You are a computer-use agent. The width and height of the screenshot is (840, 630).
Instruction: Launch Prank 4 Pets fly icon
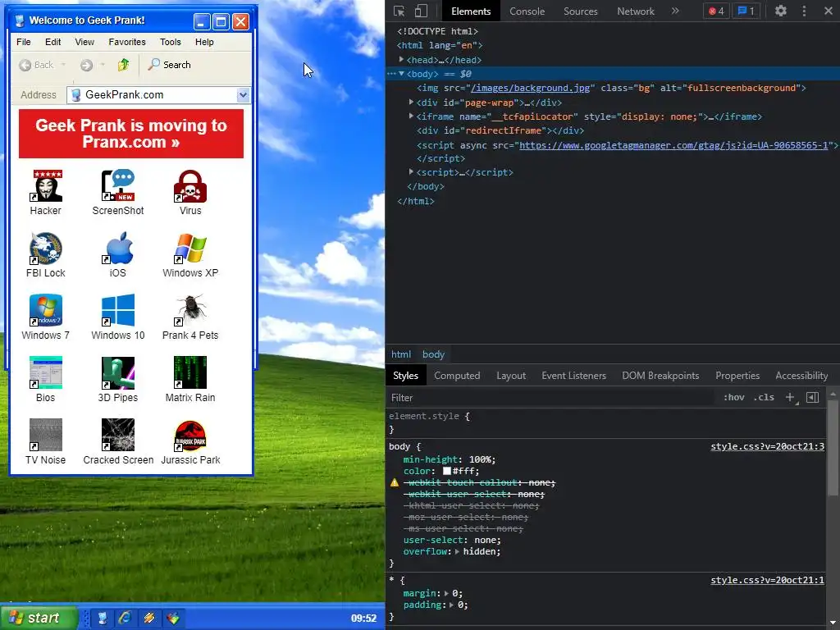pyautogui.click(x=190, y=310)
